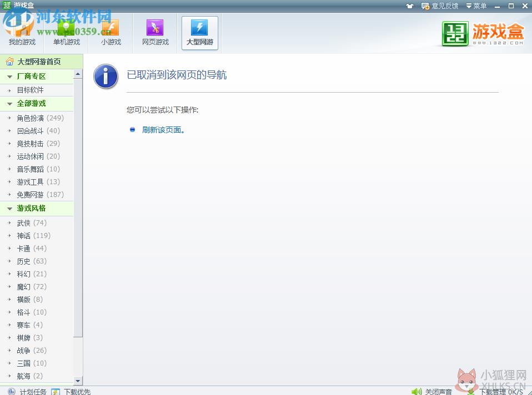The width and height of the screenshot is (532, 395).
Task: Select 战争 (26) style
Action: point(37,351)
